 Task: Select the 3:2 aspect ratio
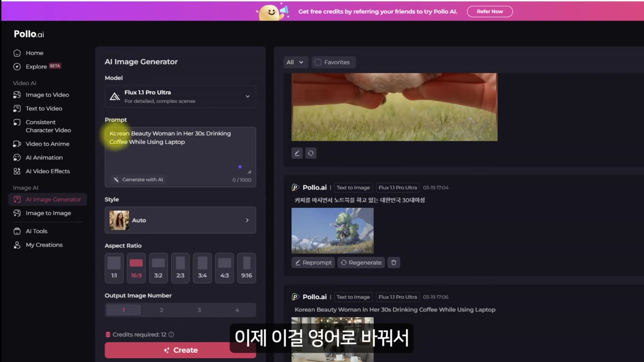pyautogui.click(x=158, y=268)
